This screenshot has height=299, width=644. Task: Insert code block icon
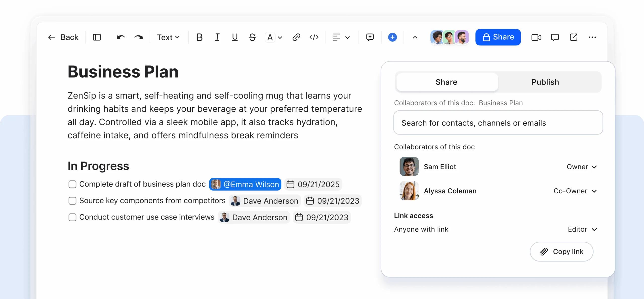(x=314, y=37)
